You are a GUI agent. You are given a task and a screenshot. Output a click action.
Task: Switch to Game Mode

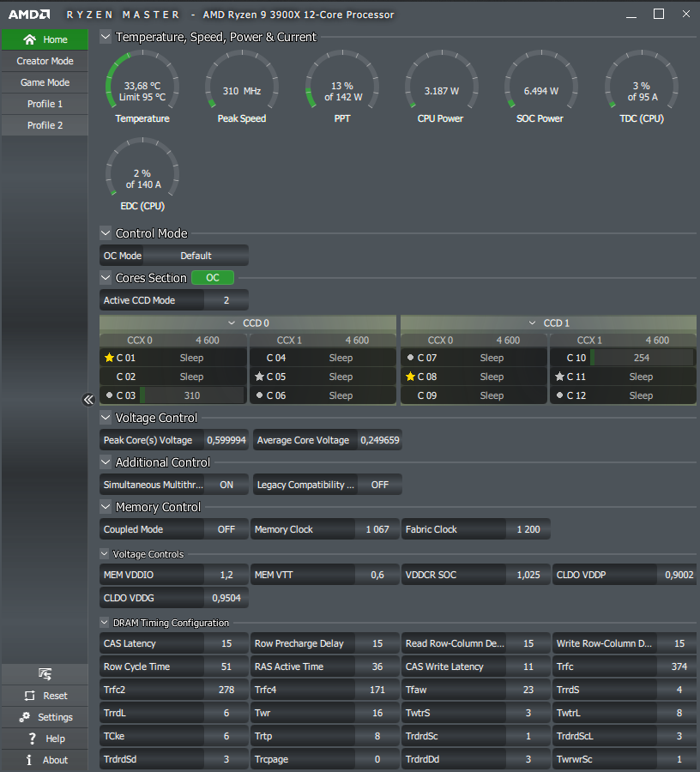45,82
